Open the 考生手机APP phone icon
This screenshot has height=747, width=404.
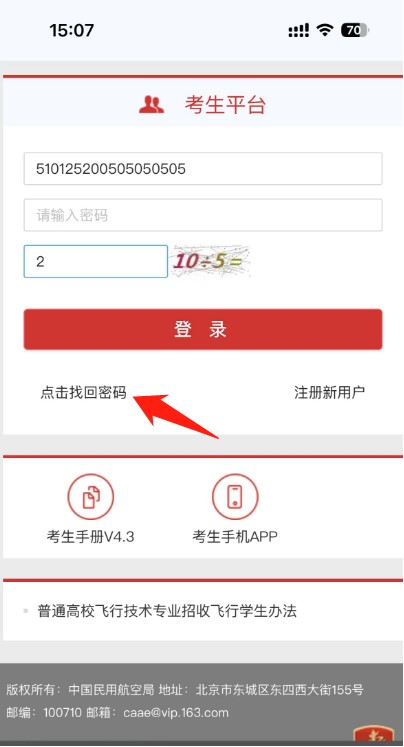click(x=235, y=496)
